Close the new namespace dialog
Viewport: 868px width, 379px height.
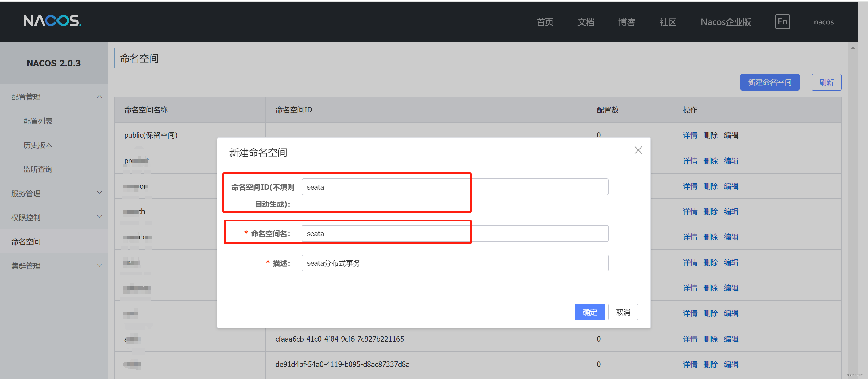coord(638,150)
